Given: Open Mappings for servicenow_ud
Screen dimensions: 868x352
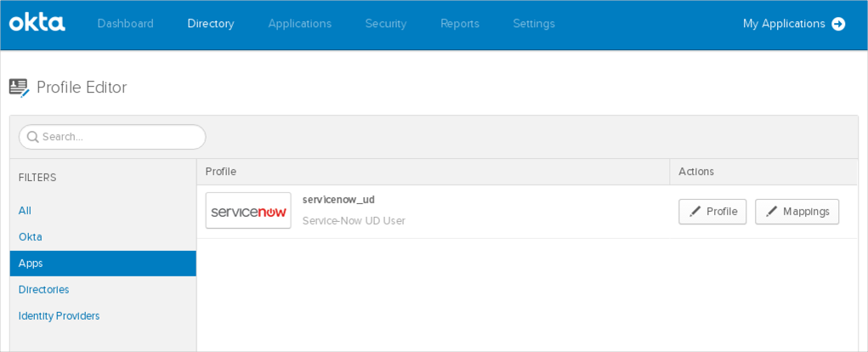Looking at the screenshot, I should click(x=797, y=212).
